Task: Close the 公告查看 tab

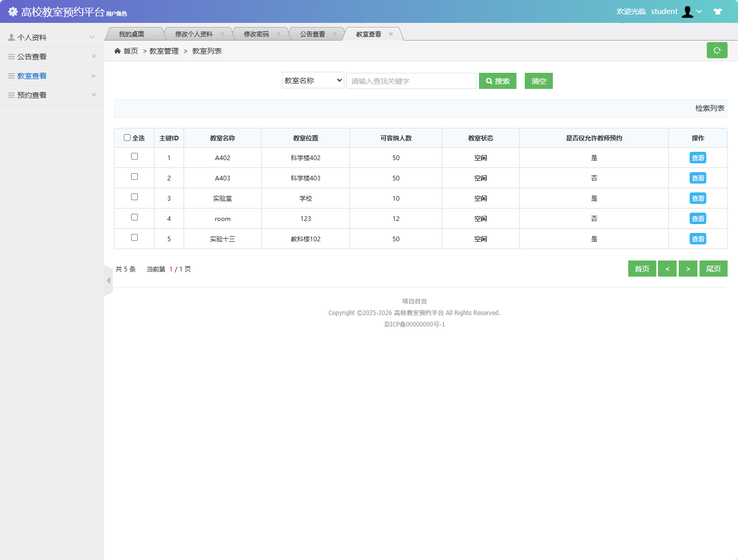Action: 334,34
